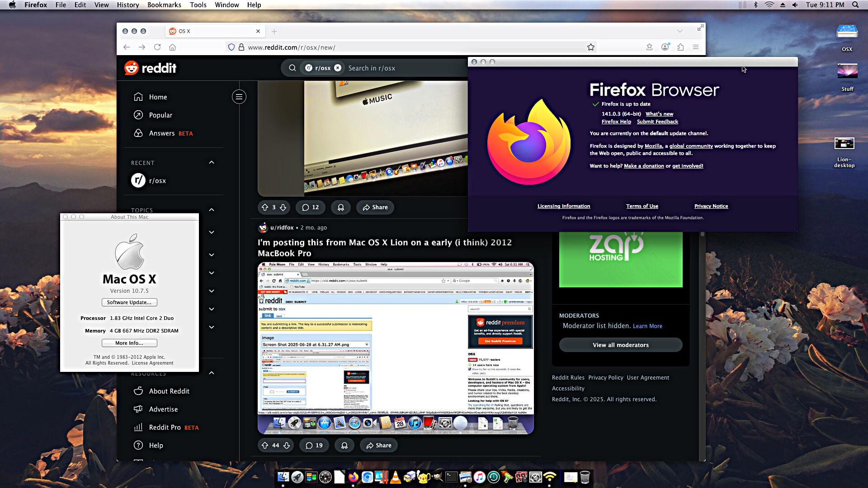Go back using the browser back arrow
This screenshot has width=868, height=488.
[127, 47]
